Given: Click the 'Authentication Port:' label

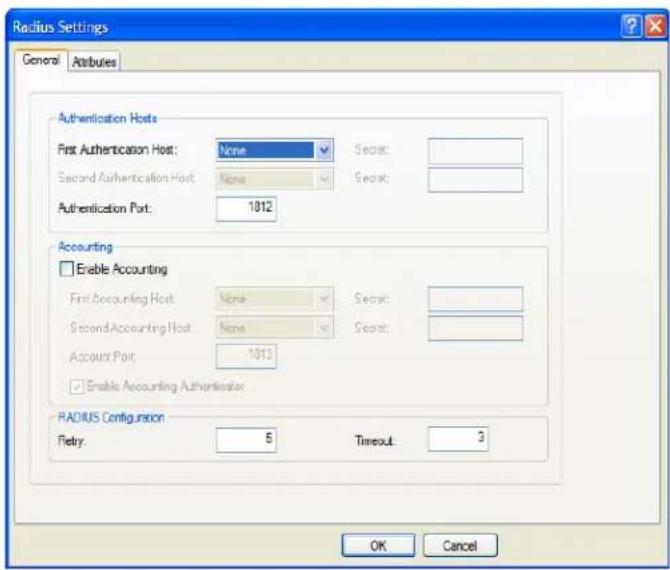Looking at the screenshot, I should click(105, 208).
